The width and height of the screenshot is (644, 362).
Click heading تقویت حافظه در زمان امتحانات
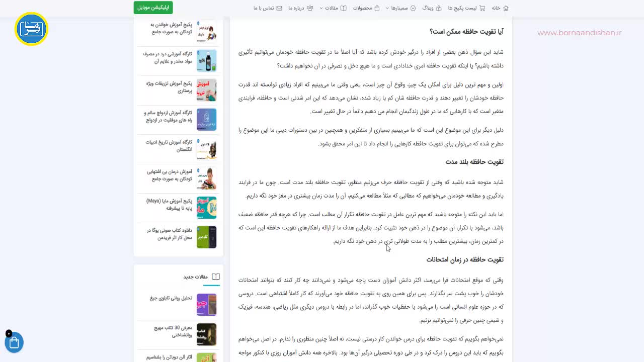click(465, 259)
